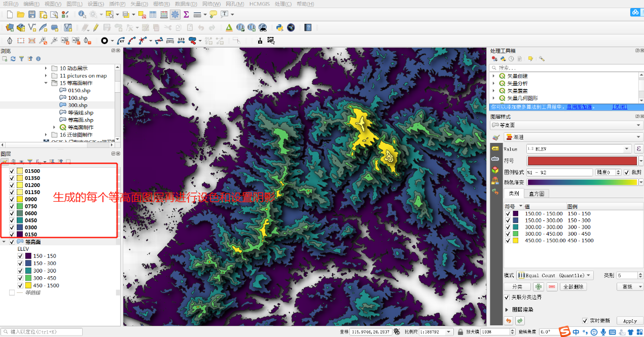Click the Identify Features tool
The image size is (644, 337).
coord(82,14)
